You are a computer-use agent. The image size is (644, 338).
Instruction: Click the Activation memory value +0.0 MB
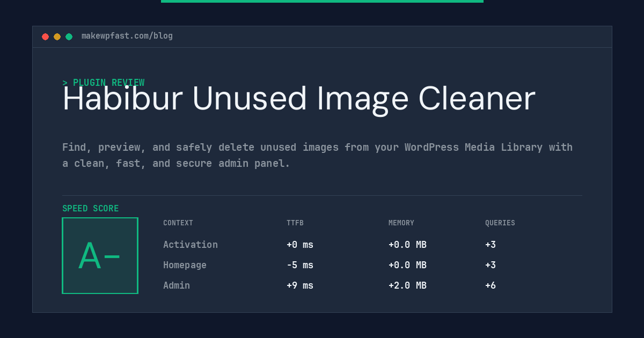[x=407, y=245]
